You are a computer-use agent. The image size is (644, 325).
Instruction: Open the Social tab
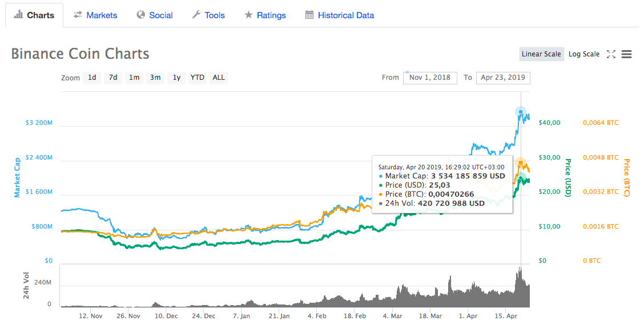154,15
